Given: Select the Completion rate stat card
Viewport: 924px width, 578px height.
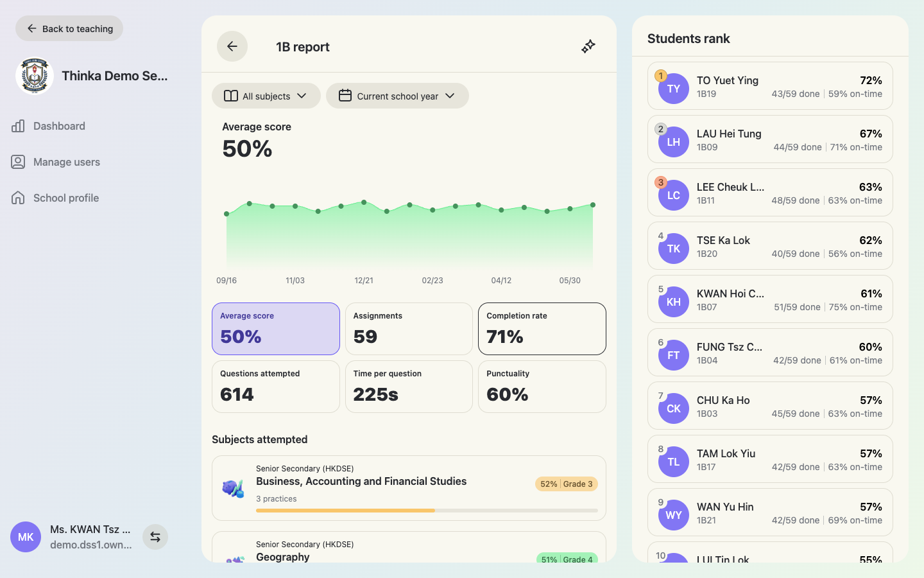Looking at the screenshot, I should 542,329.
